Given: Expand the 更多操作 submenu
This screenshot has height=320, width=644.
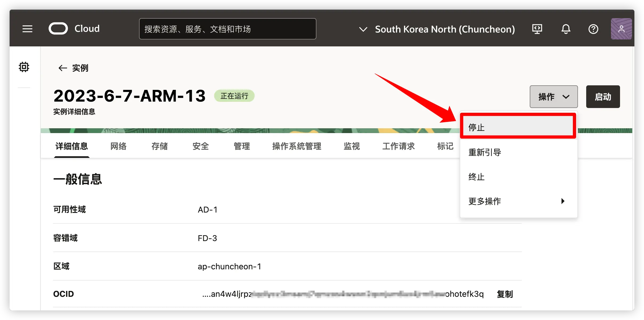Looking at the screenshot, I should [x=484, y=201].
